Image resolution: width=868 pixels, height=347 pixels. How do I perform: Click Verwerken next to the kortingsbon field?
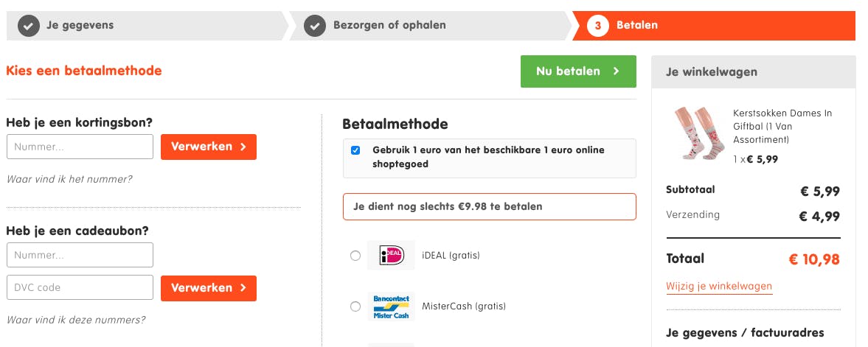tap(209, 147)
